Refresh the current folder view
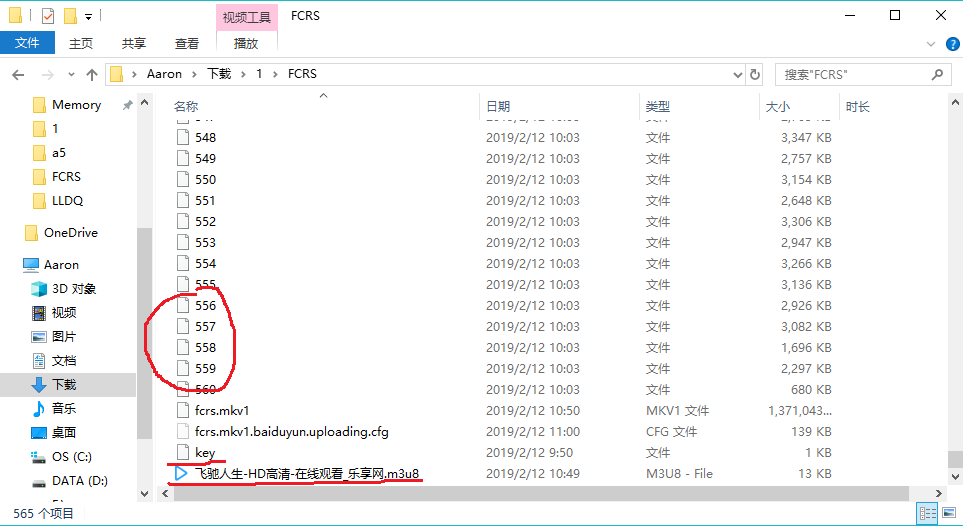 pos(754,74)
